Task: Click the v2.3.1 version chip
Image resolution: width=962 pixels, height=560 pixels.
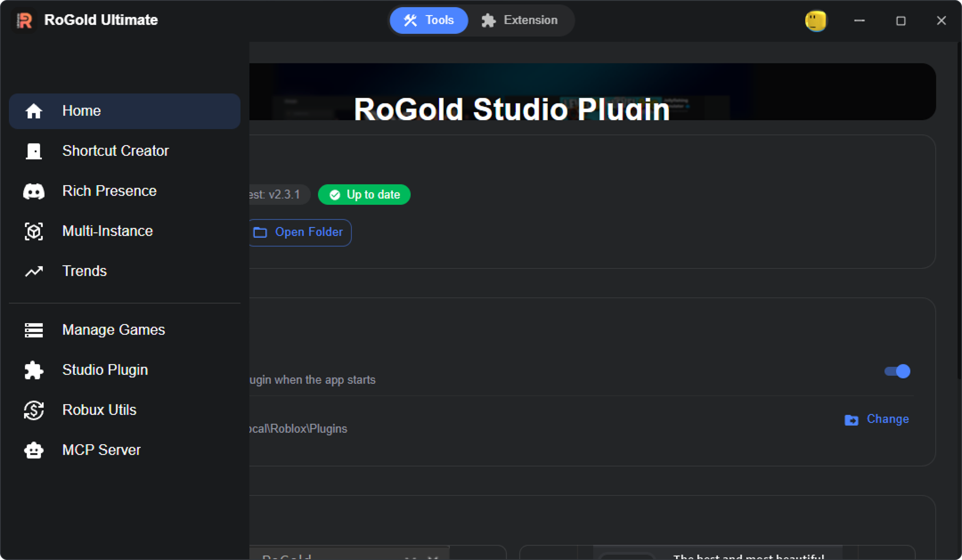Action: point(280,195)
